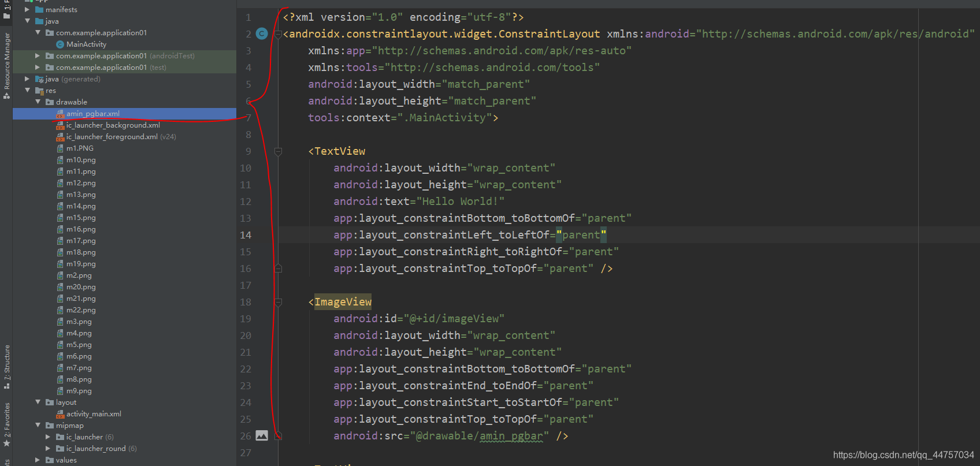Click the related class gutter icon on line 2
This screenshot has height=466, width=980.
pyautogui.click(x=262, y=33)
